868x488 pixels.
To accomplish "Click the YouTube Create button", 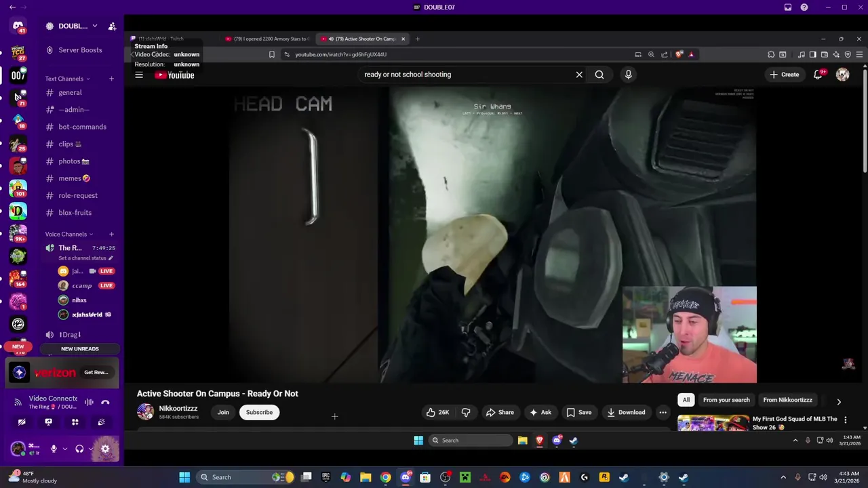I will click(x=785, y=75).
